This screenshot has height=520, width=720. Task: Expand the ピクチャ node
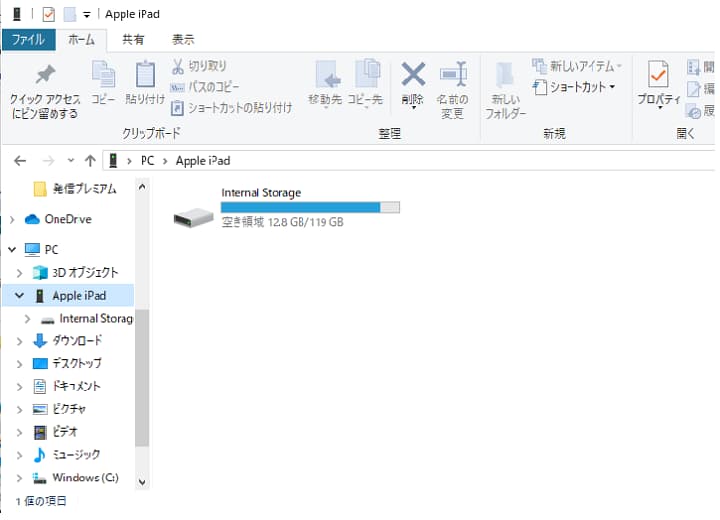pyautogui.click(x=19, y=410)
